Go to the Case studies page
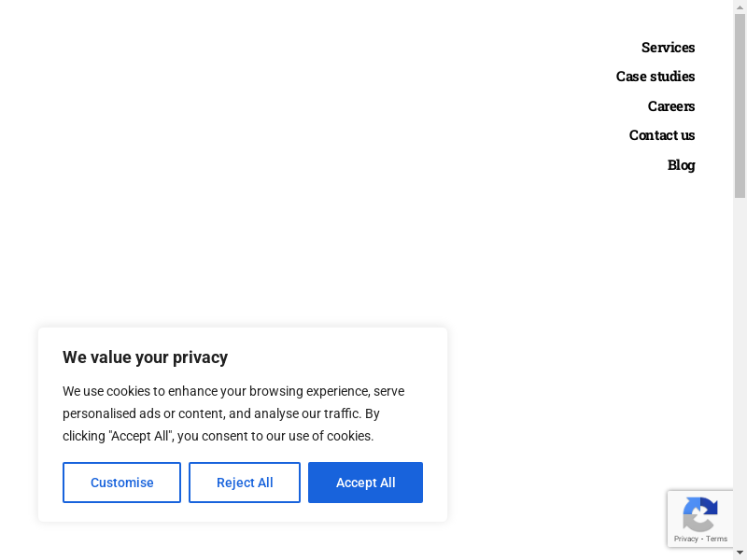The height and width of the screenshot is (560, 747). tap(655, 77)
